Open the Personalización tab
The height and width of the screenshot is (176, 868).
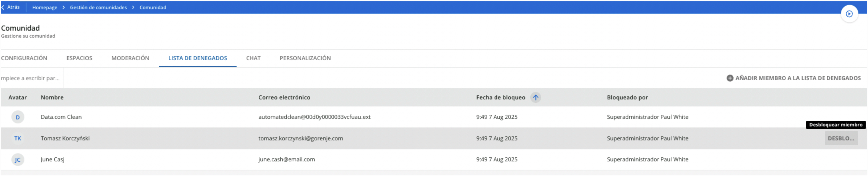(x=305, y=58)
